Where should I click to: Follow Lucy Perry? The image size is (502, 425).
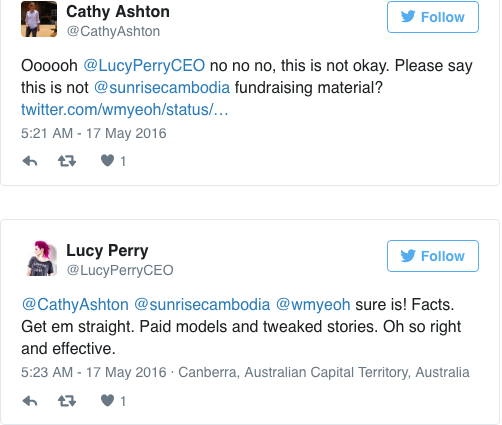click(433, 256)
